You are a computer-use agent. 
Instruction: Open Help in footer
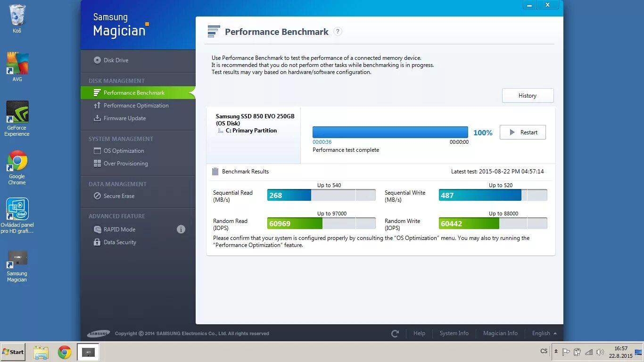419,333
